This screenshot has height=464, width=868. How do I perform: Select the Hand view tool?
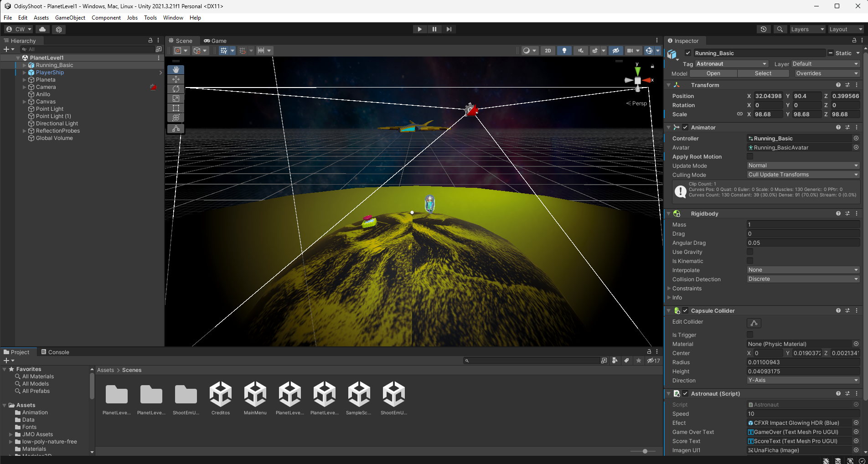176,69
